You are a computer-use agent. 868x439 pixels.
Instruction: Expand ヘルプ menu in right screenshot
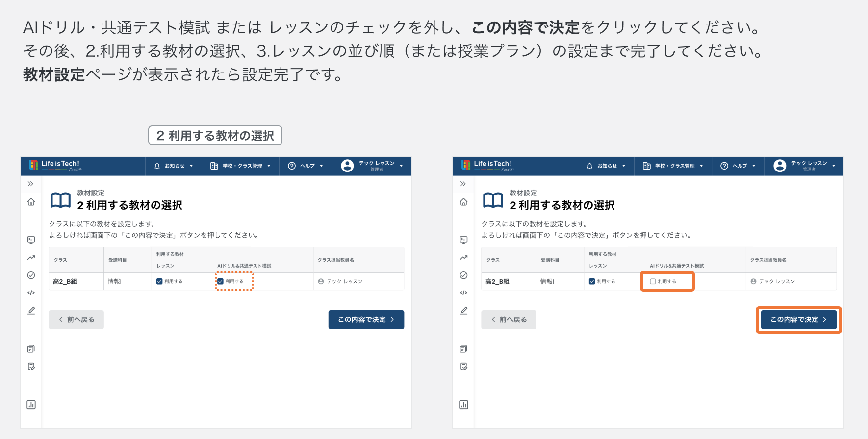[738, 166]
